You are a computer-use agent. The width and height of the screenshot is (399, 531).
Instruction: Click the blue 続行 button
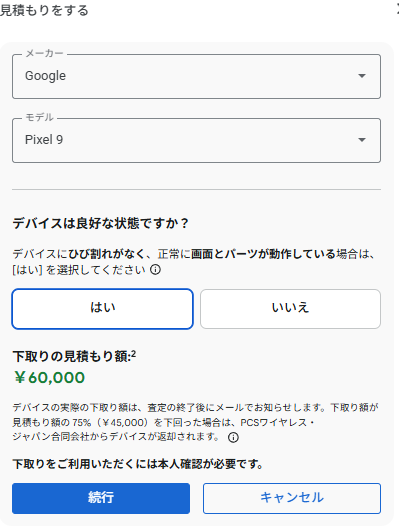(x=101, y=498)
